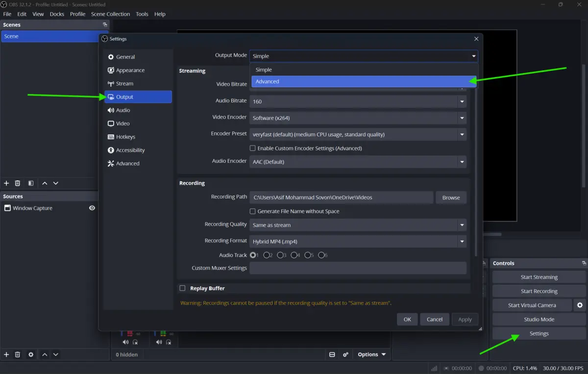
Task: Add a new source with the plus icon
Action: click(6, 354)
